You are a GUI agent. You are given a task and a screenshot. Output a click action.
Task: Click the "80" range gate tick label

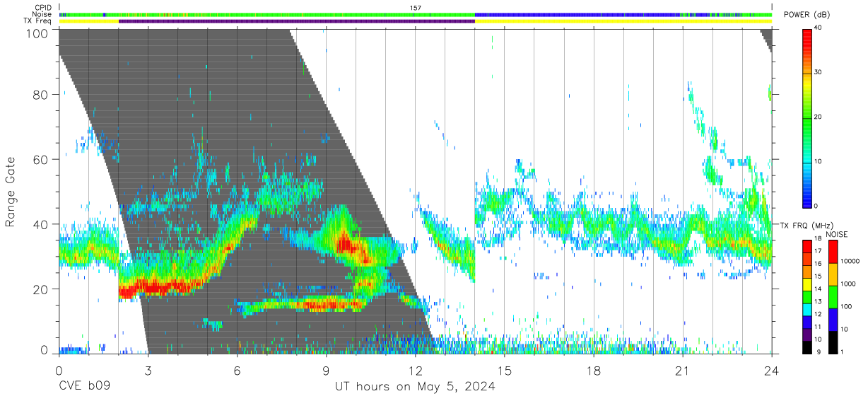coord(40,95)
